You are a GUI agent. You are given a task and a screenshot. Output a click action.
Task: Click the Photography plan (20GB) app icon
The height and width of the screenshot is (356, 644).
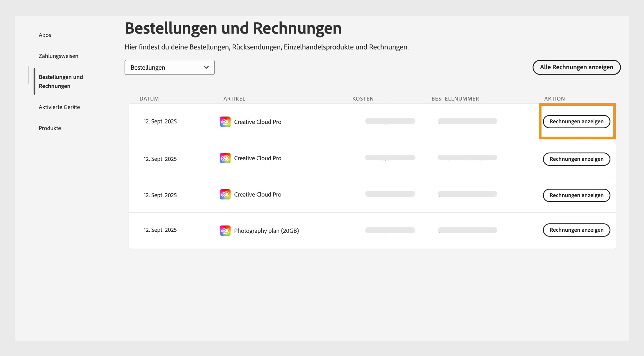[x=225, y=230]
